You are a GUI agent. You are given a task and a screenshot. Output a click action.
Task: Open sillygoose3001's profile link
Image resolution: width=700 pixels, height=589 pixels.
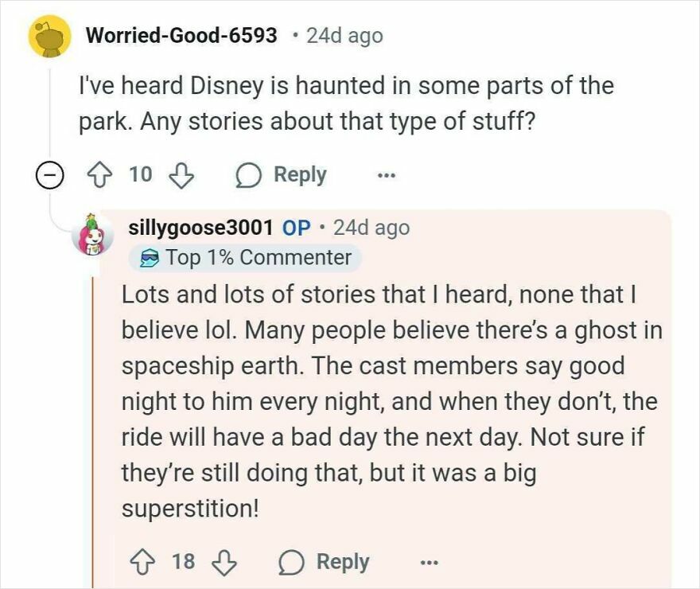click(x=200, y=228)
